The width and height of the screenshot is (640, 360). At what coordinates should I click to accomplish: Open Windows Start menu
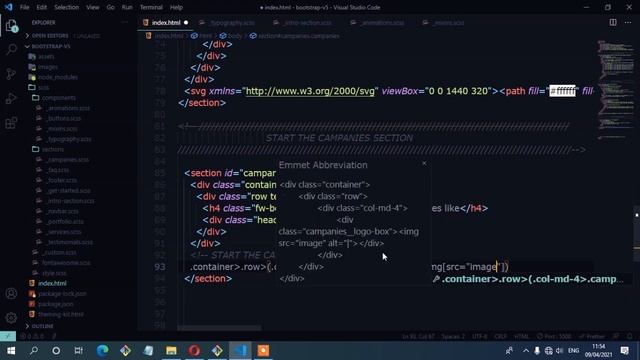tap(11, 351)
